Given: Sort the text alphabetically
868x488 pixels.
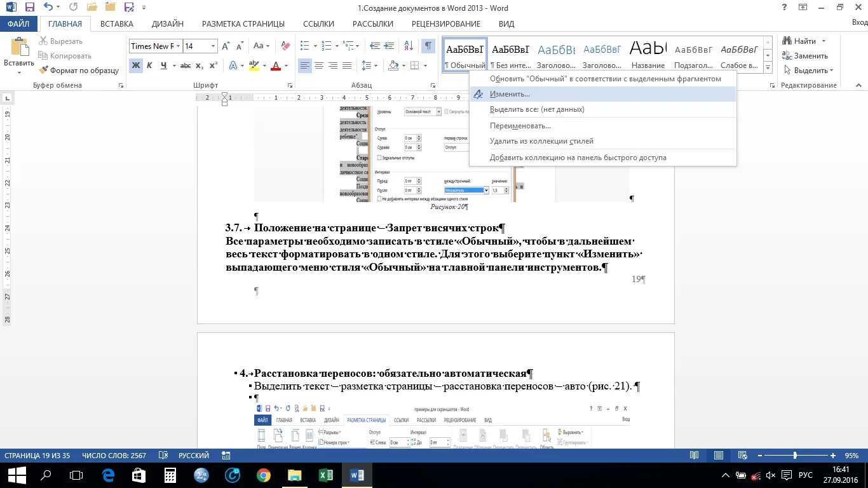Looking at the screenshot, I should 409,46.
